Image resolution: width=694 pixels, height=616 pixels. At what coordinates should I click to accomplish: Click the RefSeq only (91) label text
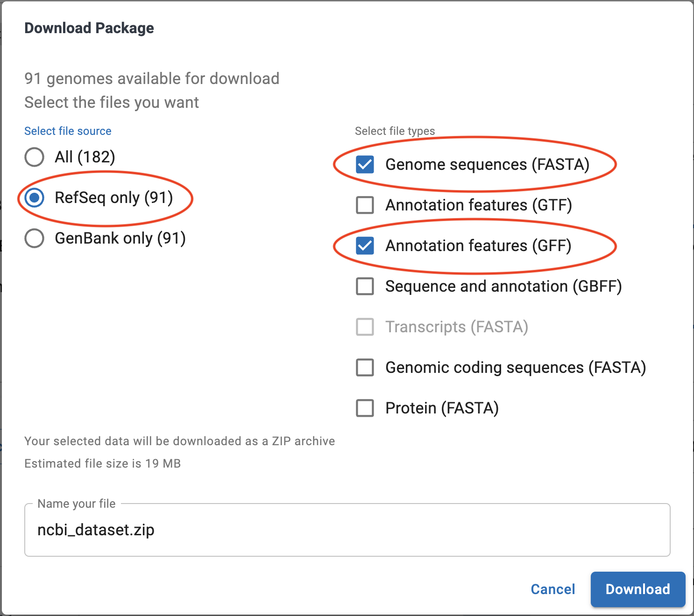coord(114,198)
